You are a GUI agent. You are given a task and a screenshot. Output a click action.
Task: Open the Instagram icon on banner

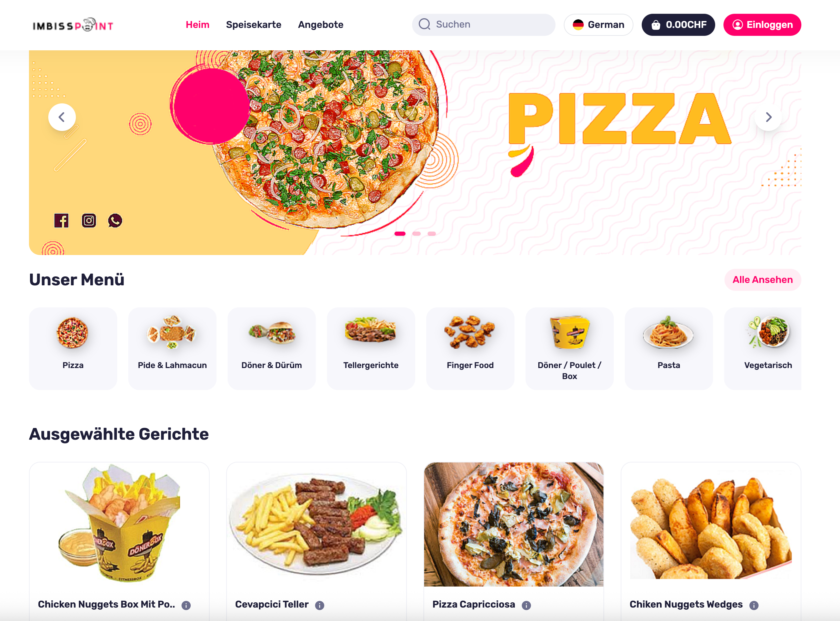[x=89, y=221]
